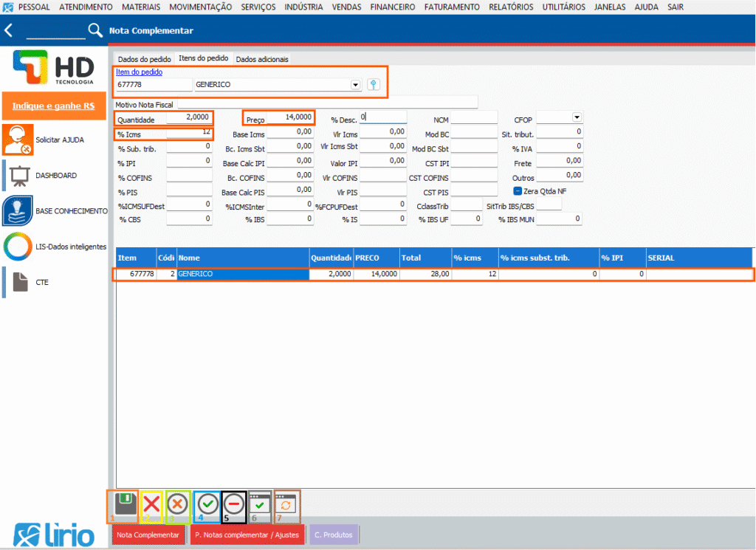Click the magnifier search icon in header
The width and height of the screenshot is (756, 550).
coord(96,31)
